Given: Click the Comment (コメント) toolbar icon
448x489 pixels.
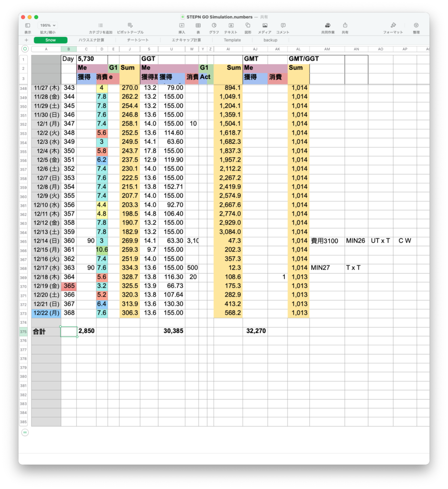Looking at the screenshot, I should [283, 25].
